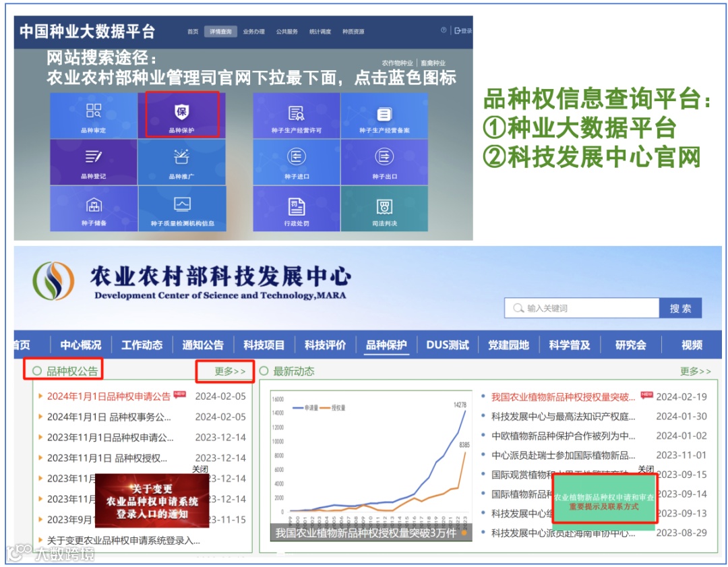Select the 种质资源 tab

tap(353, 32)
